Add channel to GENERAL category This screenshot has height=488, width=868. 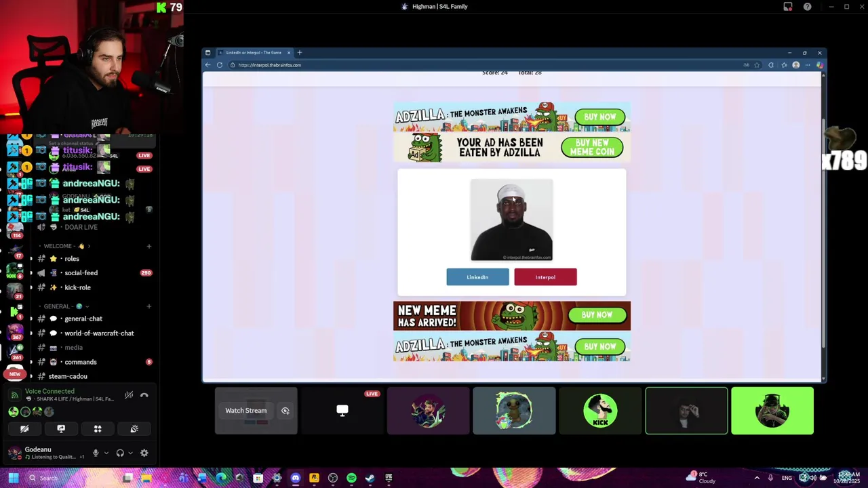click(149, 306)
